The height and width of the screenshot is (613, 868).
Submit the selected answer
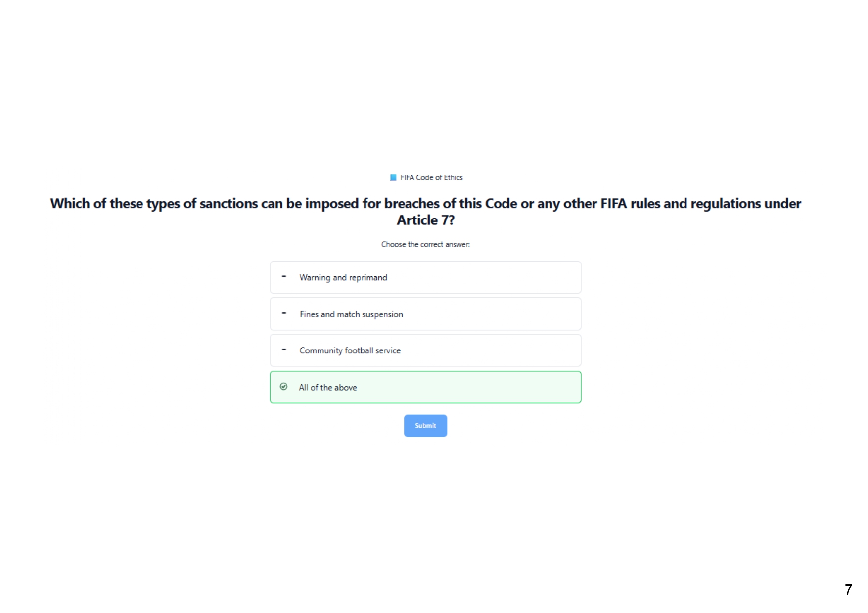coord(425,426)
